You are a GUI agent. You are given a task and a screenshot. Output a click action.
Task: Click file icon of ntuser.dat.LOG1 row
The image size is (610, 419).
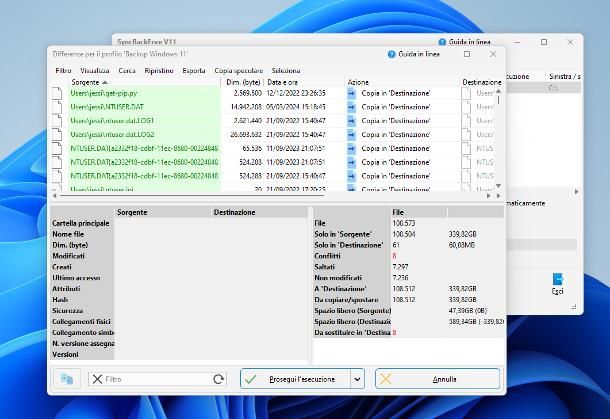(x=57, y=121)
